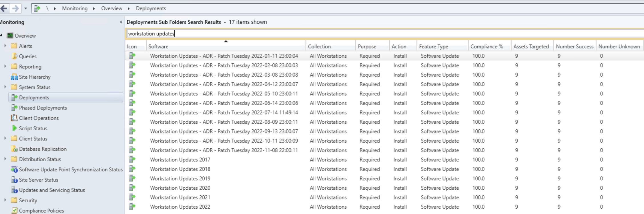Sort by the Number Unknown column header
This screenshot has height=214, width=644.
click(619, 46)
